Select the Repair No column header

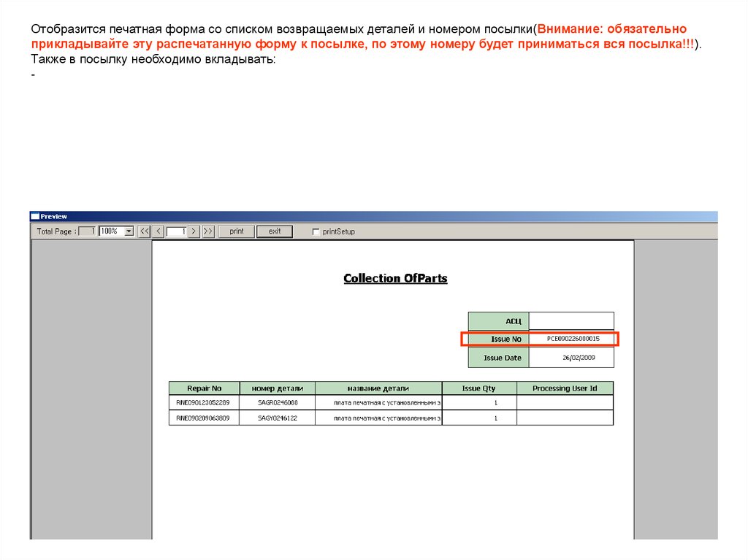pyautogui.click(x=204, y=388)
